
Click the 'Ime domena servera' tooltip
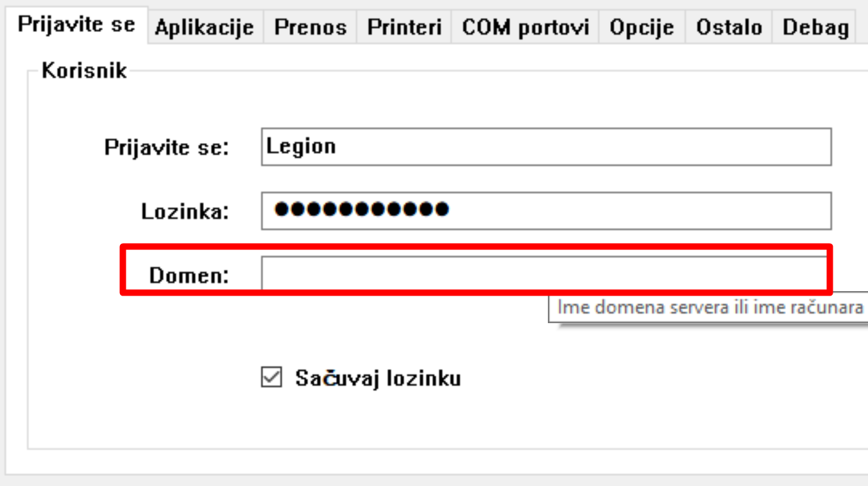(709, 307)
